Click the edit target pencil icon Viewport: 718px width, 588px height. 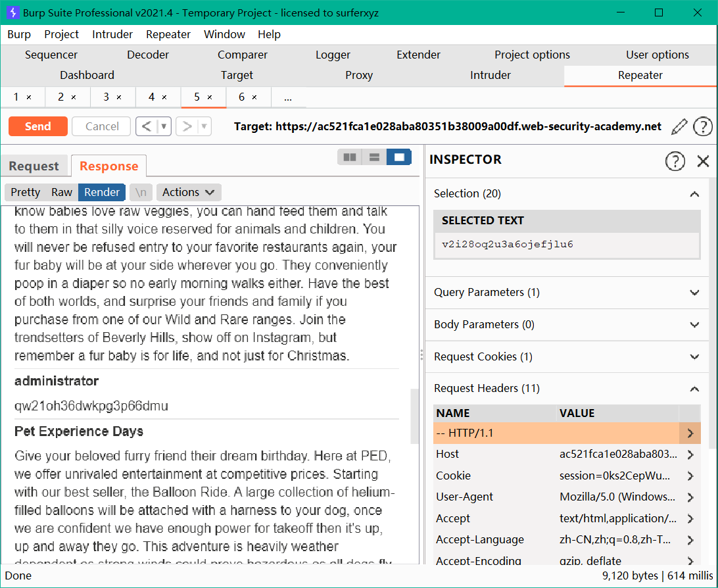coord(679,126)
